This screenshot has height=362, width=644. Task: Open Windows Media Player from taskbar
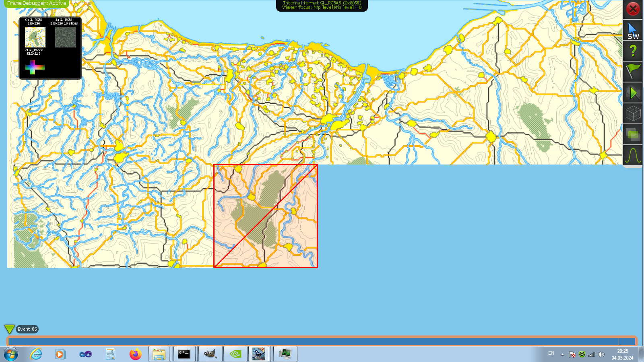coord(60,354)
